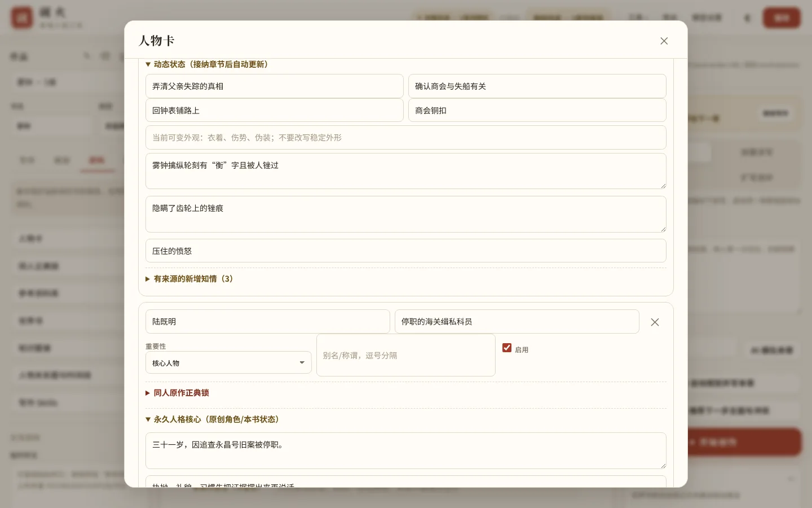Edit the 弄清父亲失踪的真相 field

(275, 86)
